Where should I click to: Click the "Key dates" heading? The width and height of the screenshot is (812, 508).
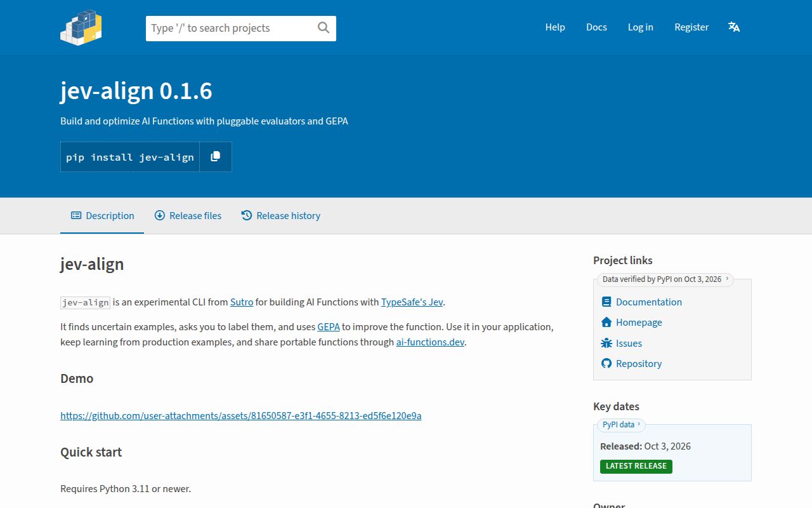(x=616, y=406)
